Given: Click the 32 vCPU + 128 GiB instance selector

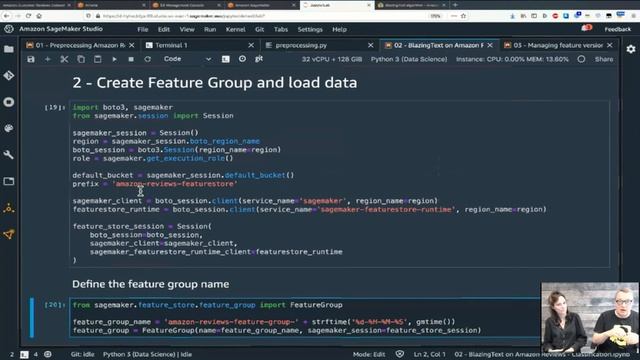Looking at the screenshot, I should click(331, 59).
